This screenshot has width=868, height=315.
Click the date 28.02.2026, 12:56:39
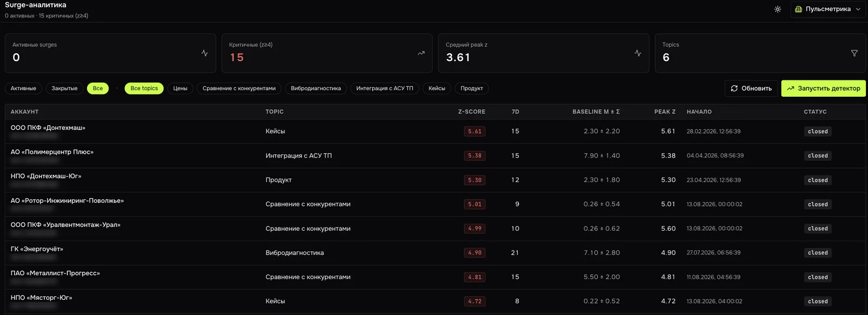tap(713, 131)
